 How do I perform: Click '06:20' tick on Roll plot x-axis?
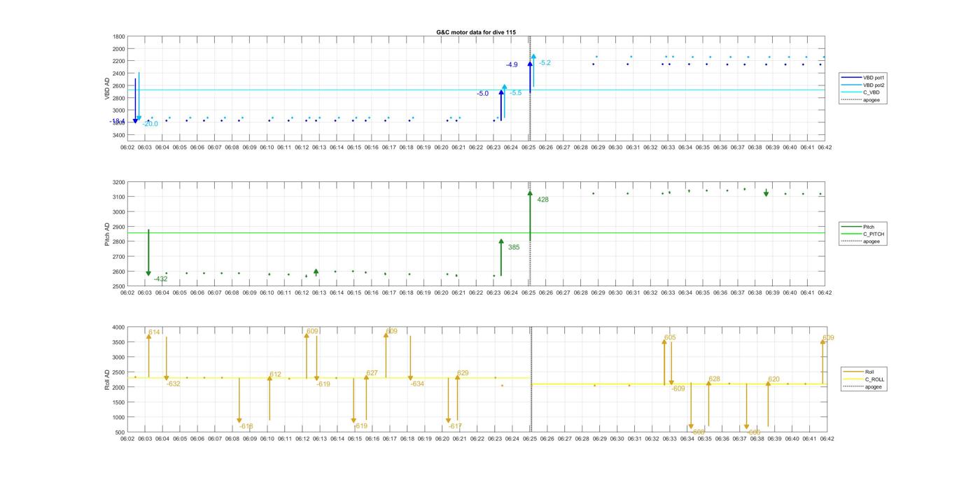click(x=442, y=439)
